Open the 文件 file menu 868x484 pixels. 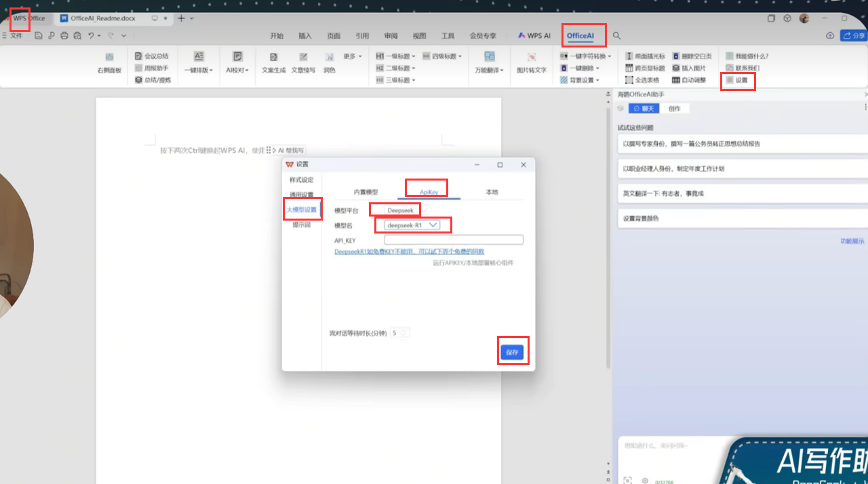(14, 35)
